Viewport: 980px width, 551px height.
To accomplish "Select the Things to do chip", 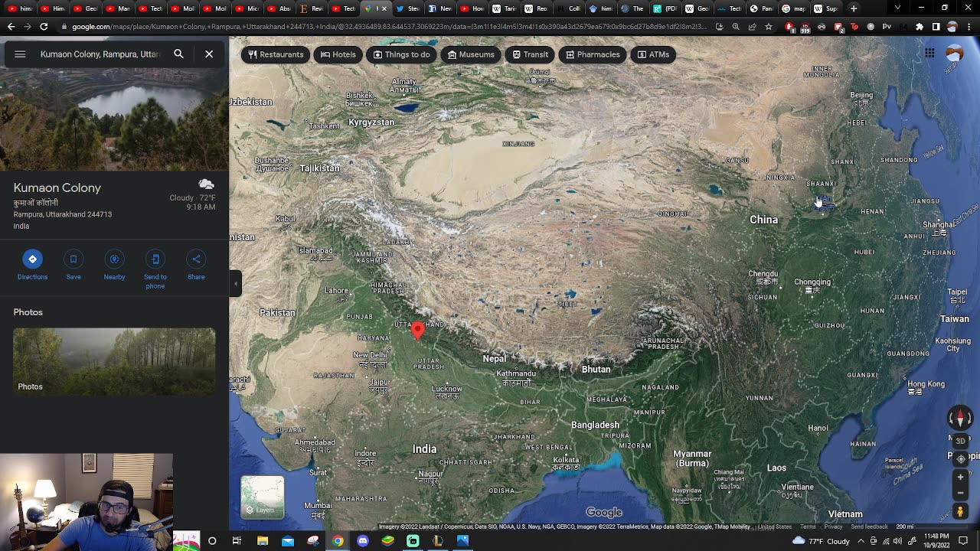I will 402,54.
